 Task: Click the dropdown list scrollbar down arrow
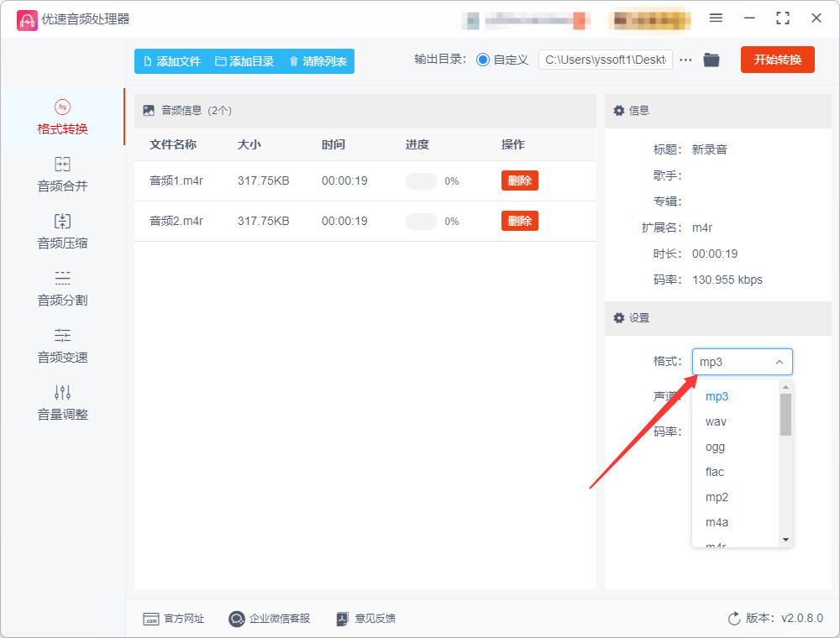tap(785, 540)
